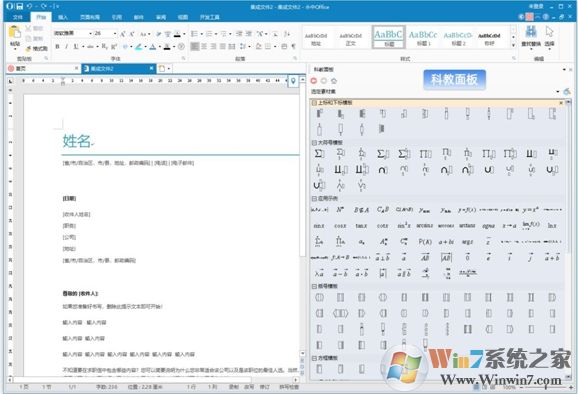Open the material selection dropdown in panel
578x394 pixels.
558,91
